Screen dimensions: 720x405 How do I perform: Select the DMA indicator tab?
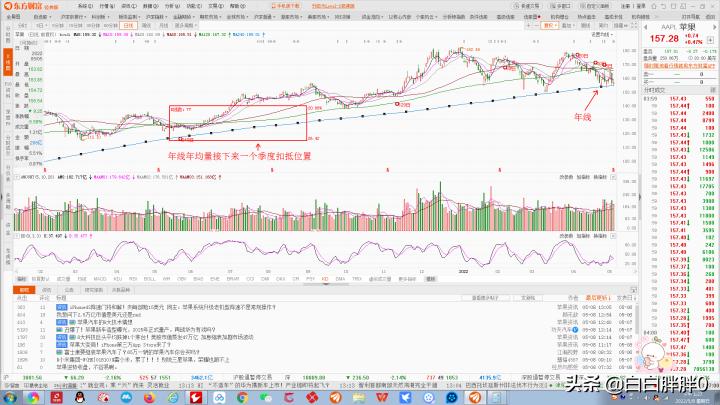click(x=340, y=279)
